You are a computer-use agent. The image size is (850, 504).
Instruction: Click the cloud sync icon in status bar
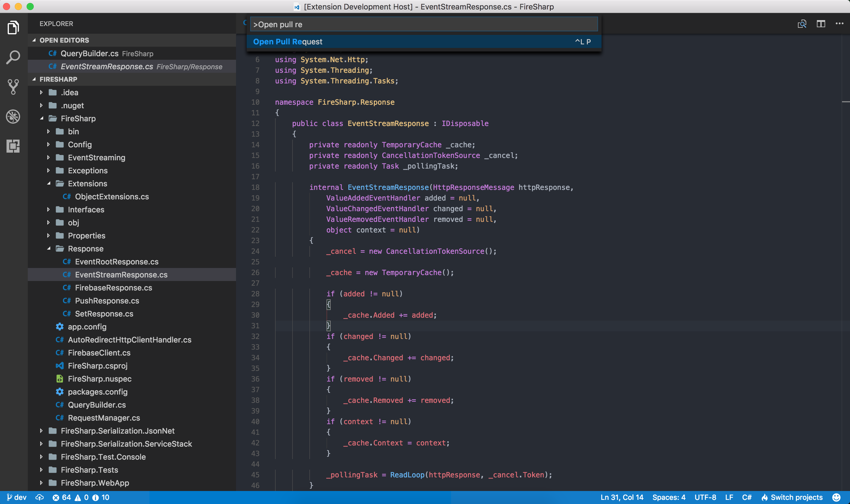coord(39,497)
